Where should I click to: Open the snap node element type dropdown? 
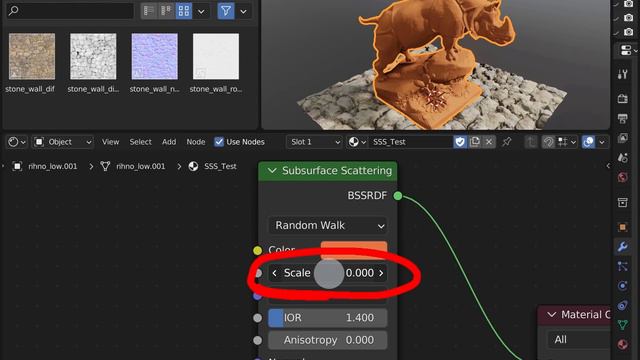point(567,142)
